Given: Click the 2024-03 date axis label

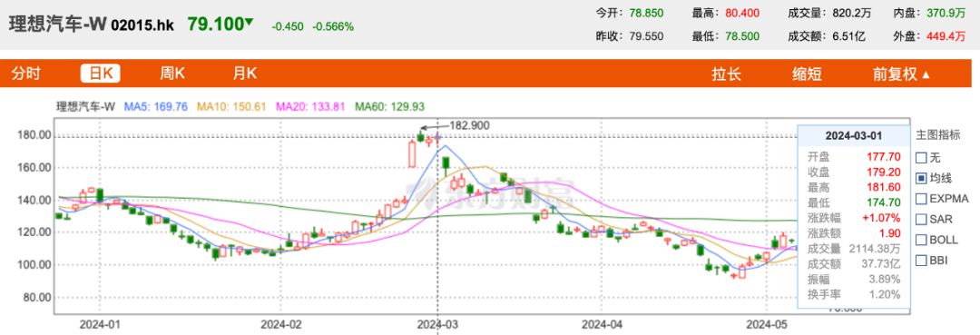Looking at the screenshot, I should 437,324.
